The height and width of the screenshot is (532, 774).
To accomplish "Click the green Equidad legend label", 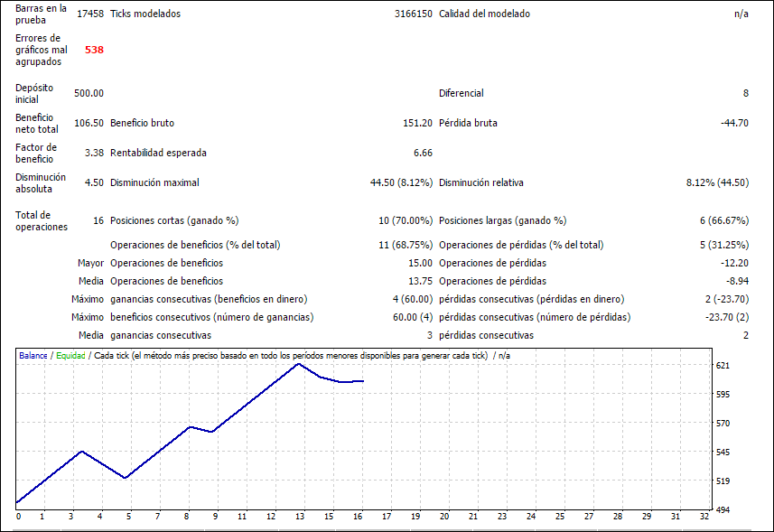I will click(x=70, y=357).
